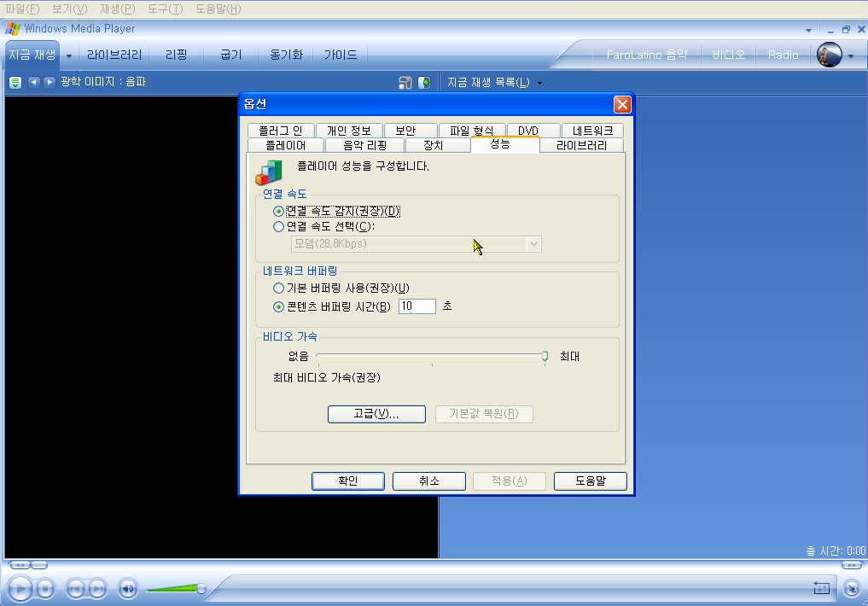Open the 네트워크 options tab
868x606 pixels.
(592, 131)
